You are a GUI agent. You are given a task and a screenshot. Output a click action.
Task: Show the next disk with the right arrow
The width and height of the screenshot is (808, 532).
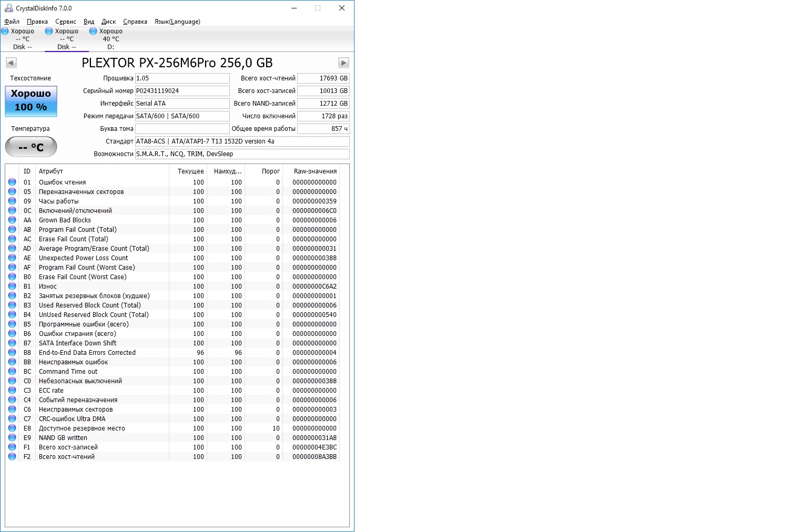tap(344, 63)
